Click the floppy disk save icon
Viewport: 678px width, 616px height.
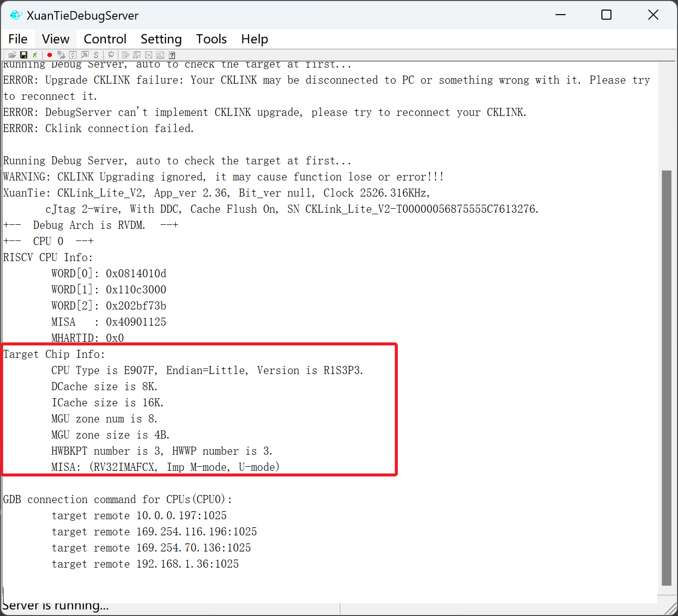(x=23, y=55)
